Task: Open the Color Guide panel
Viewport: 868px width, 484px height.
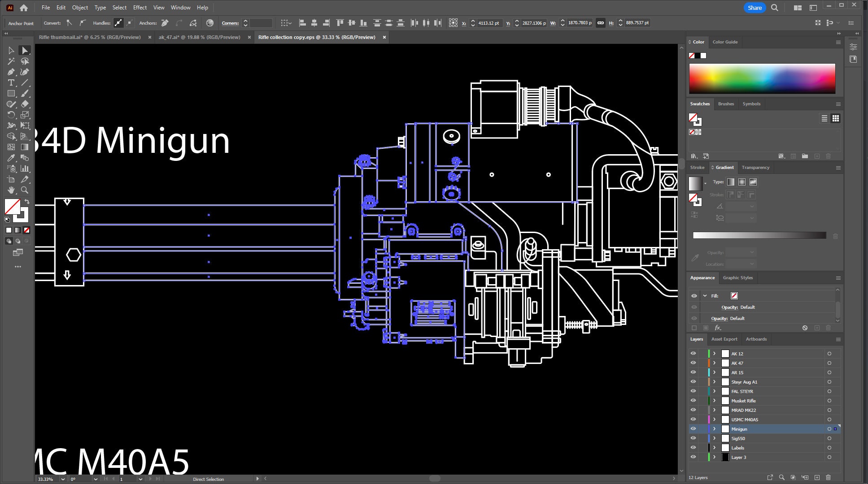Action: (x=724, y=42)
